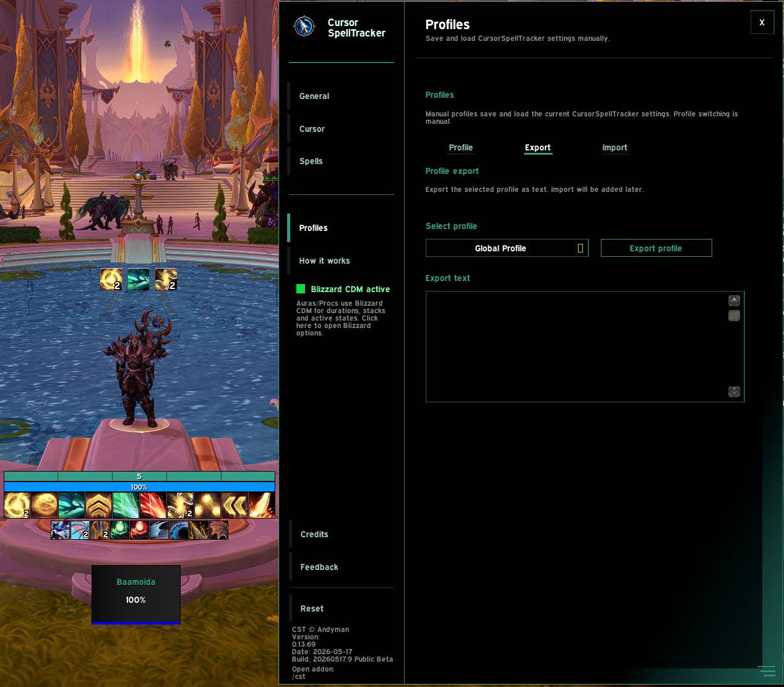Image resolution: width=784 pixels, height=687 pixels.
Task: Select Profiles in the sidebar
Action: click(x=341, y=228)
